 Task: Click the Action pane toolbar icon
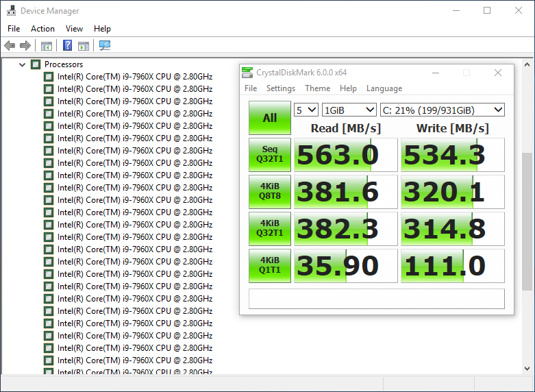(x=84, y=46)
